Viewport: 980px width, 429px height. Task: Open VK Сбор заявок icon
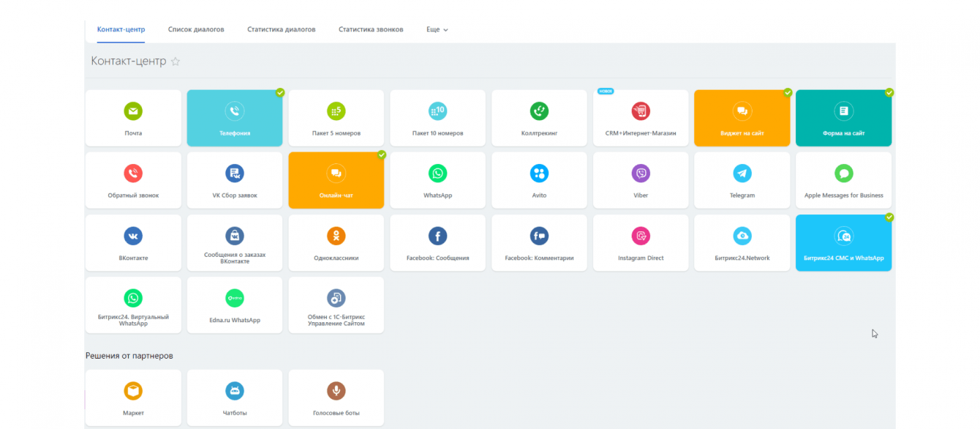(235, 174)
